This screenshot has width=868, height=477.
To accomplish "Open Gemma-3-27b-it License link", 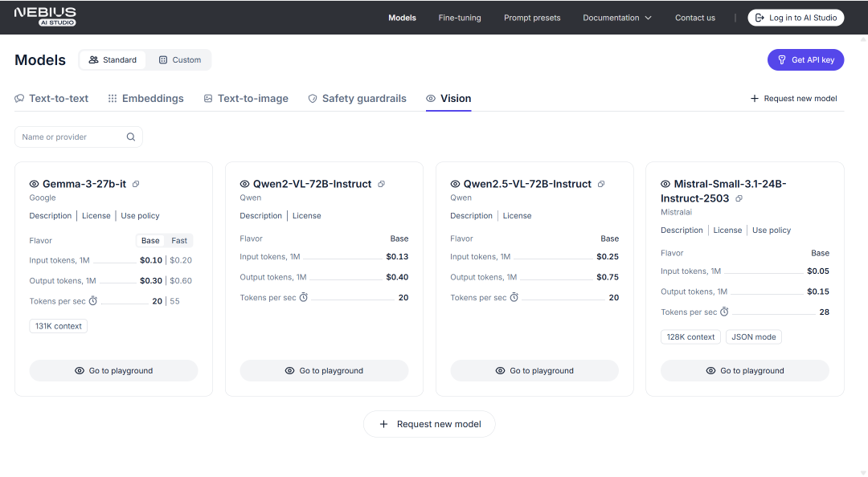I will pos(96,216).
